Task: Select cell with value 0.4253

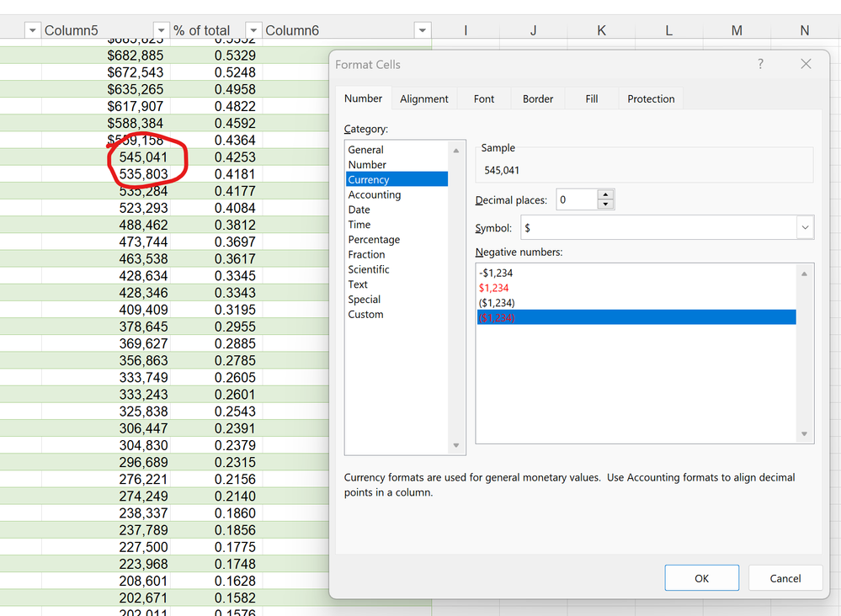Action: pos(216,157)
